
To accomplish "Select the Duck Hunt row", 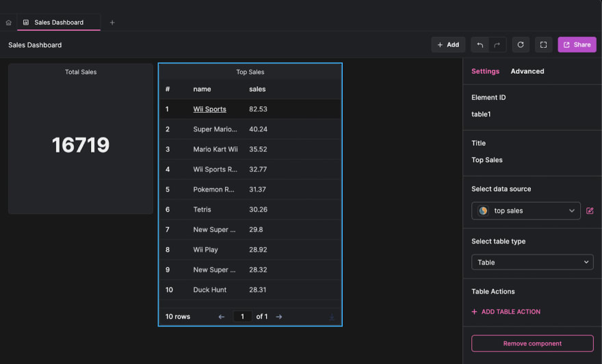I will point(250,290).
